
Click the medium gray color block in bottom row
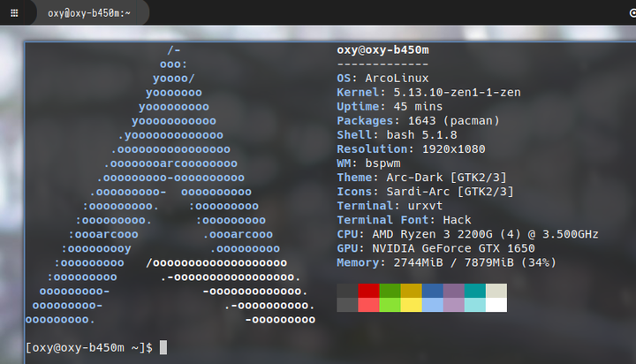347,305
